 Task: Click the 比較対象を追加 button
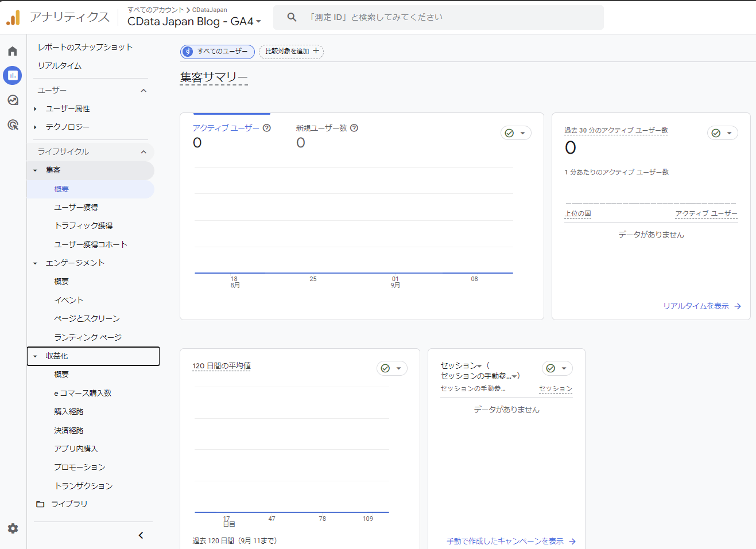pyautogui.click(x=291, y=51)
